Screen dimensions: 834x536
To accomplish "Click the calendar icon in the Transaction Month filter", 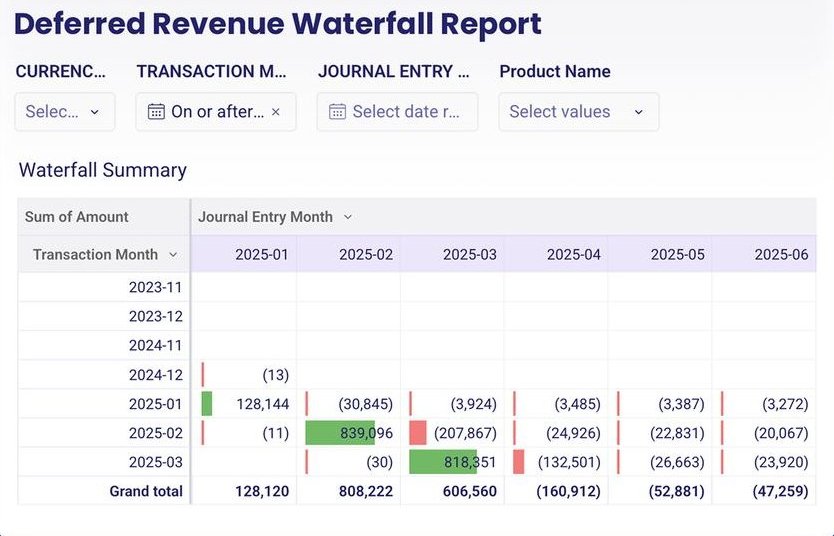I will 156,112.
